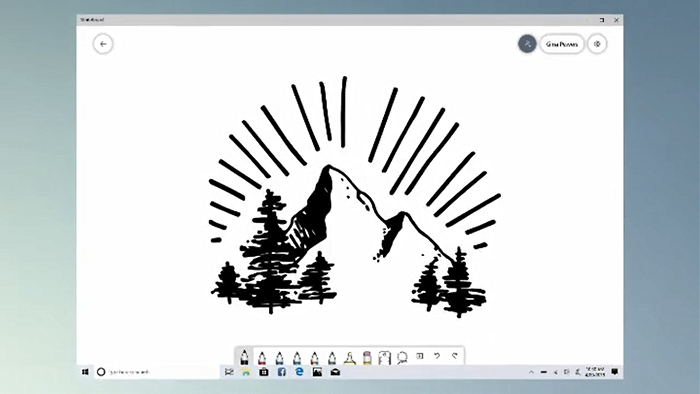The height and width of the screenshot is (394, 700).
Task: Choose the teal pen in the toolbar
Action: click(x=297, y=357)
